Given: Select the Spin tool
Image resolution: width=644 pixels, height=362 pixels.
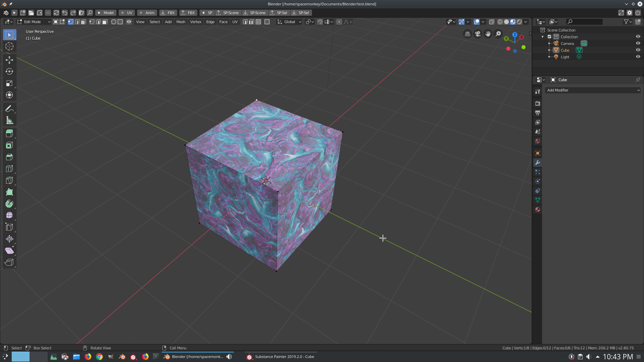Looking at the screenshot, I should 9,204.
